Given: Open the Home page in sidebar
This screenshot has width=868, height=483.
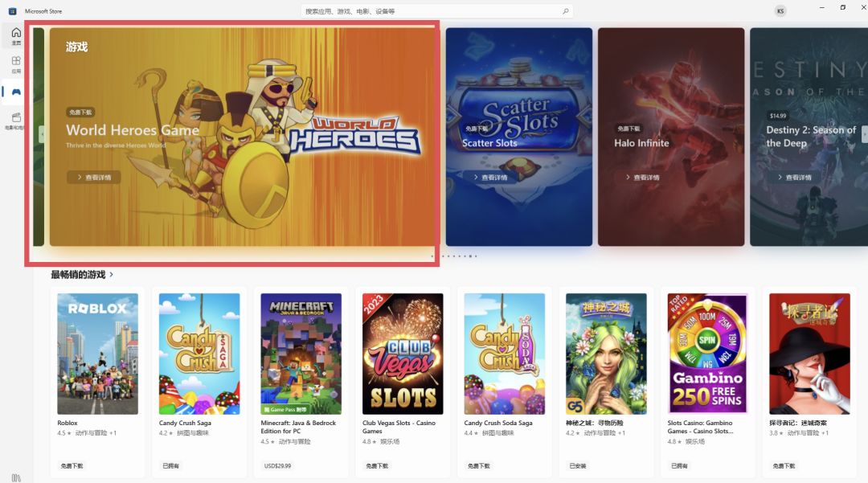Looking at the screenshot, I should click(16, 36).
